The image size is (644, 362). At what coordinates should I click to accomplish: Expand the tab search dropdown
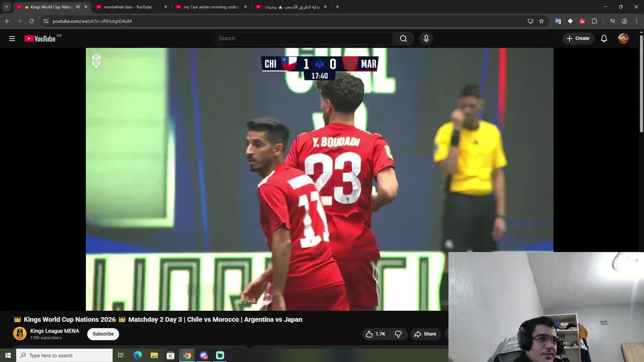[7, 7]
